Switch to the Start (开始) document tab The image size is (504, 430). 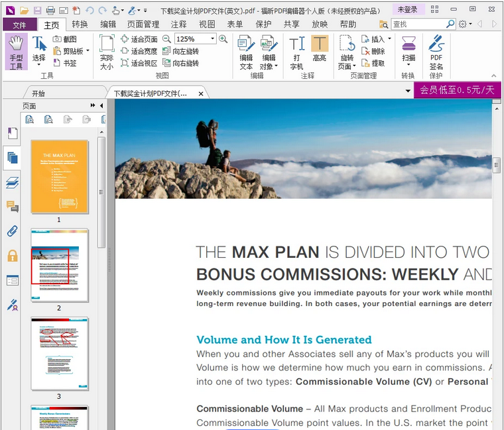click(38, 93)
